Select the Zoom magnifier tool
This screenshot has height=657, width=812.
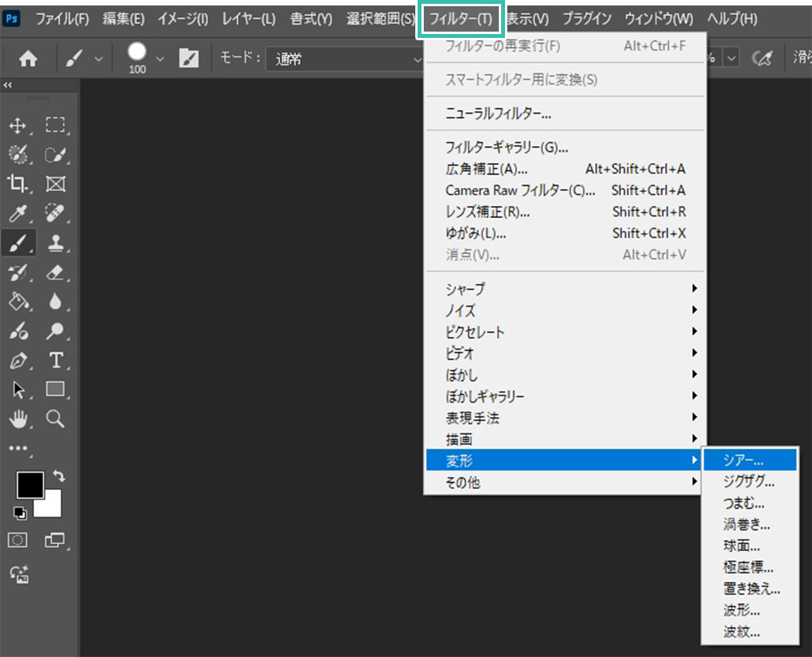click(x=55, y=419)
